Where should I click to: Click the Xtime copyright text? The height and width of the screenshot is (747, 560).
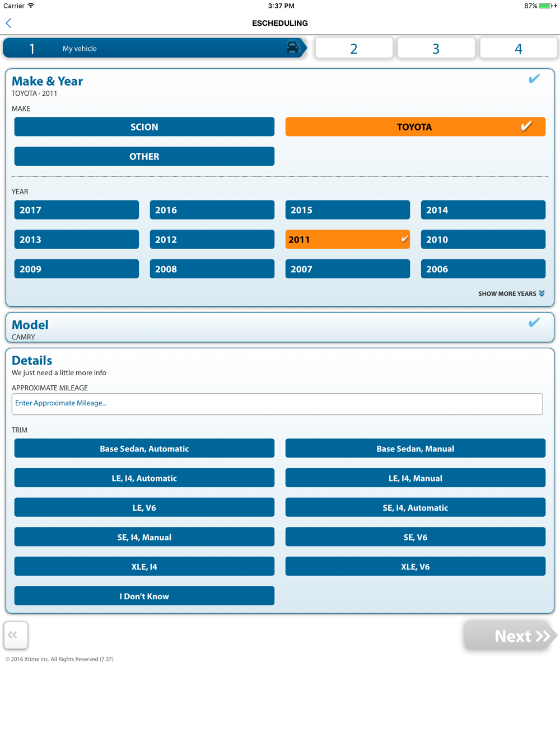[59, 659]
